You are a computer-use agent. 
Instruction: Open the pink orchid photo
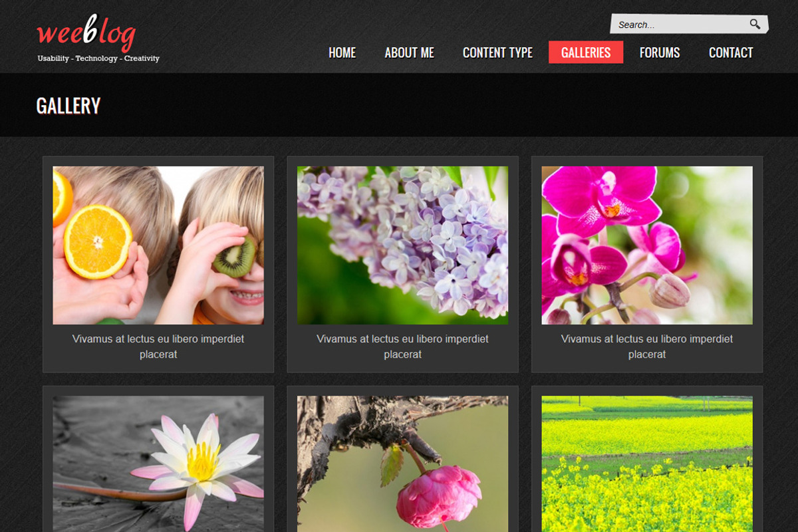(x=647, y=245)
